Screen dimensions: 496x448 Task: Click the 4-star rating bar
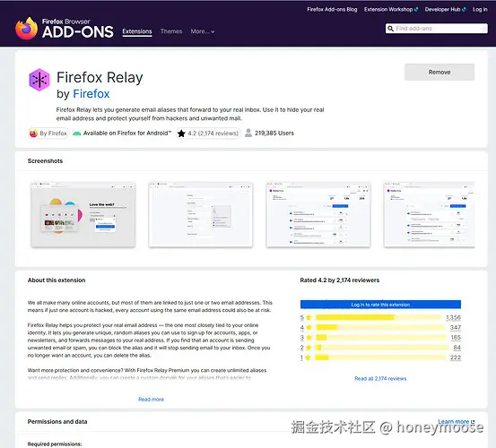point(380,327)
